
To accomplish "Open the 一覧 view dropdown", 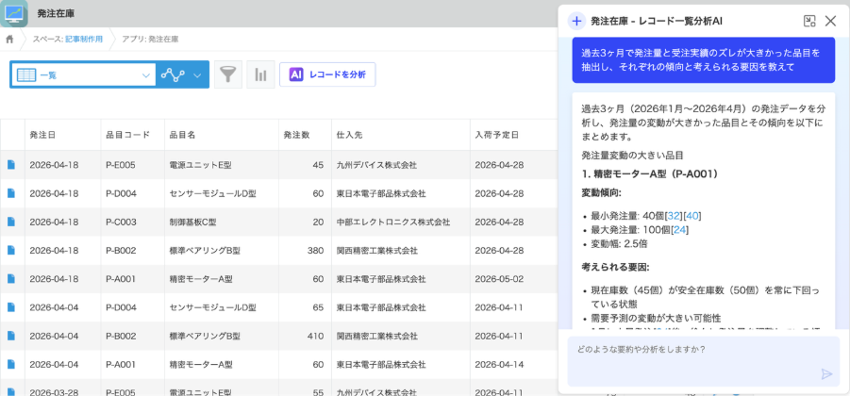I will click(x=83, y=75).
